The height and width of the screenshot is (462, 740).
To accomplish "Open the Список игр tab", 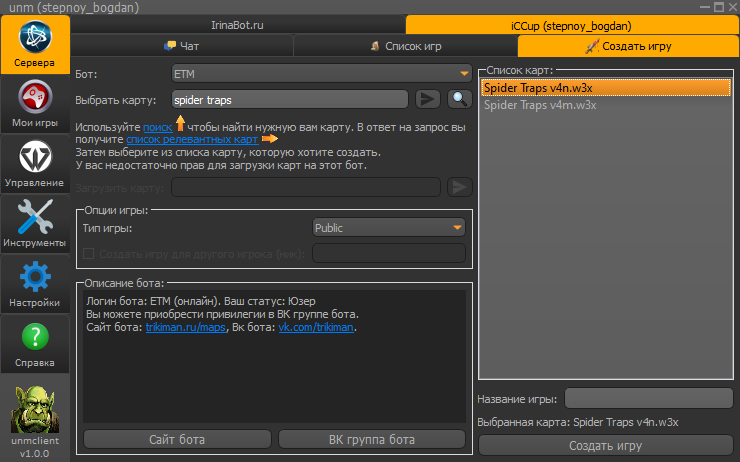I will click(x=405, y=46).
